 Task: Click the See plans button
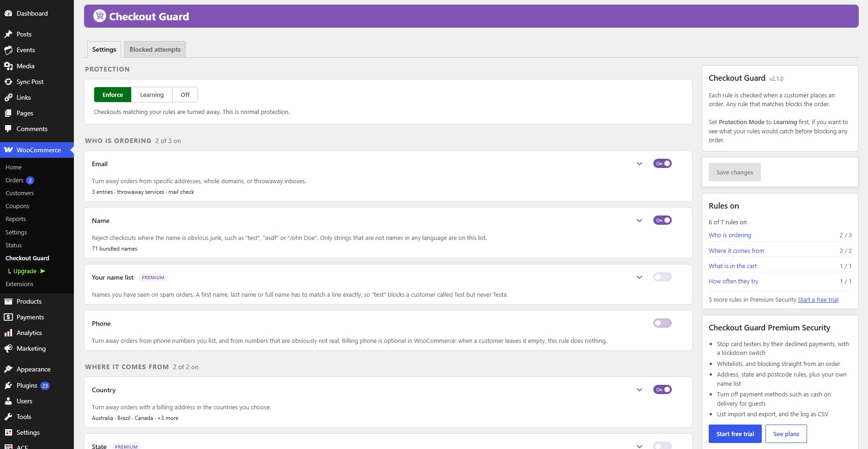pyautogui.click(x=786, y=434)
